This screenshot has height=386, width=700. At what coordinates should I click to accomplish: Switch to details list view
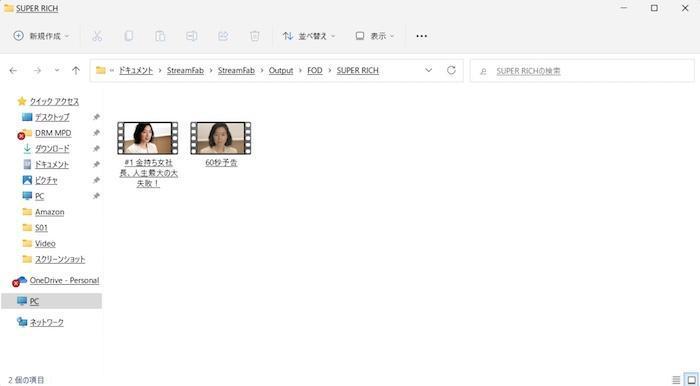(676, 380)
